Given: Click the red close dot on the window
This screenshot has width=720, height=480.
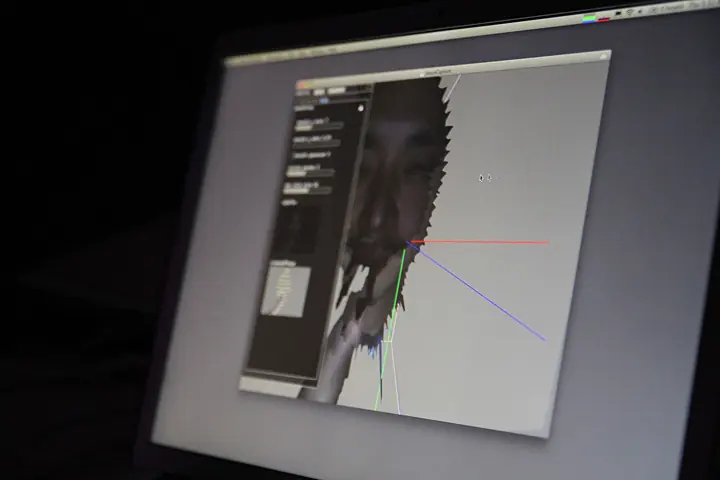Looking at the screenshot, I should tap(300, 84).
